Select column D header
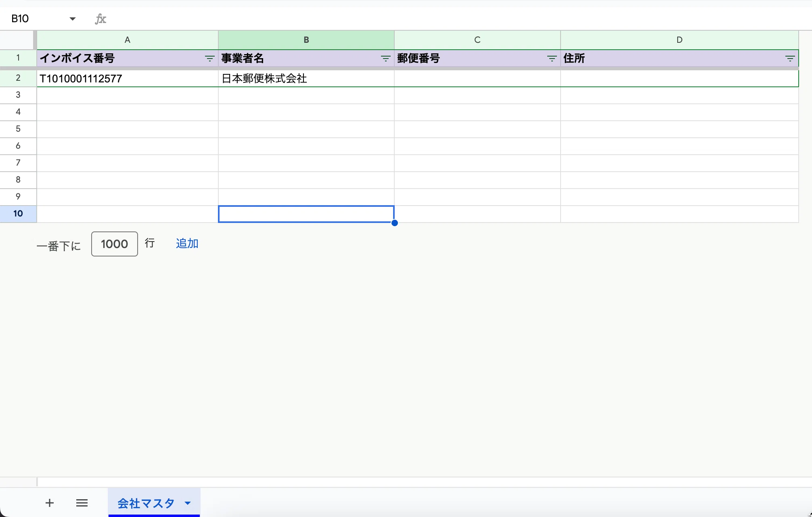 (680, 40)
